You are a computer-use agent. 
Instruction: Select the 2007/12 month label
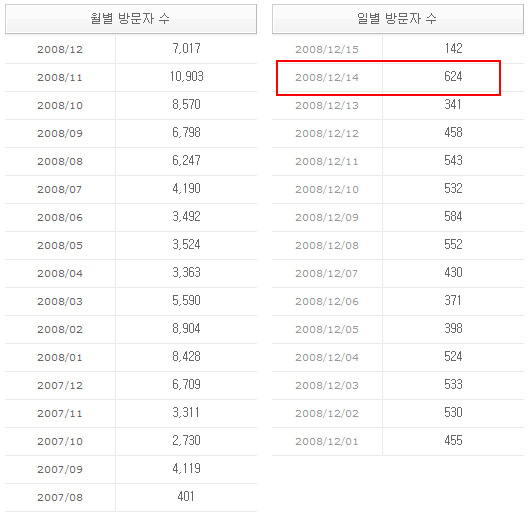[x=60, y=386]
